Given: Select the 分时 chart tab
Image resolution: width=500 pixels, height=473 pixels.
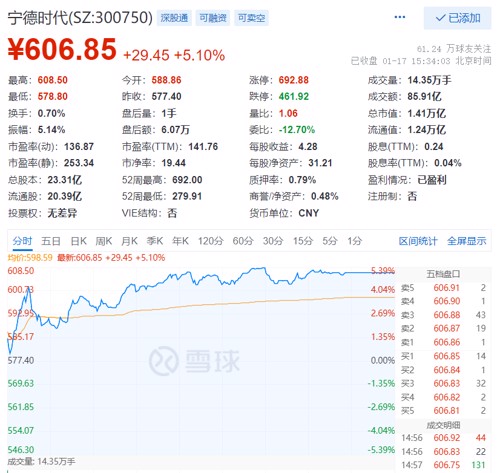Looking at the screenshot, I should click(22, 241).
